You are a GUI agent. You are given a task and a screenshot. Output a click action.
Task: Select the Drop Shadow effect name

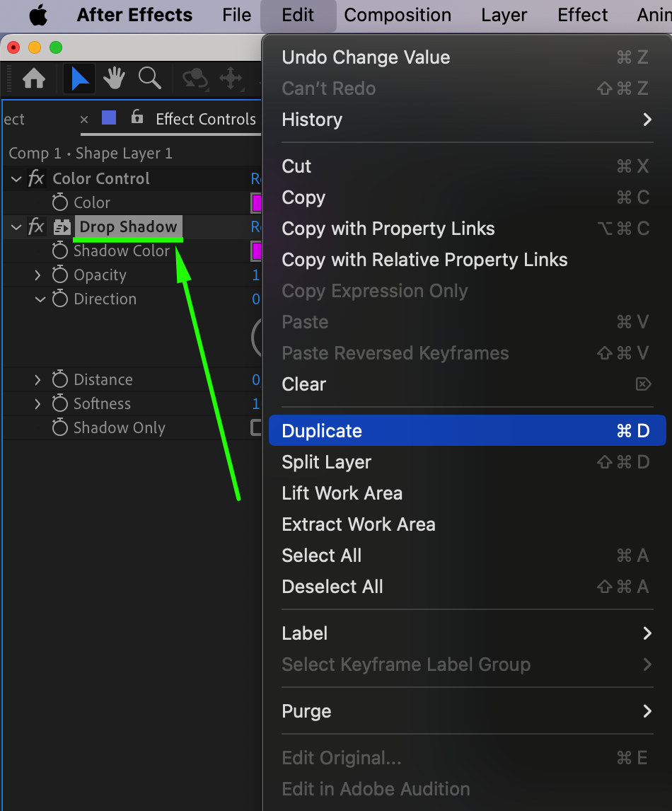pyautogui.click(x=128, y=227)
